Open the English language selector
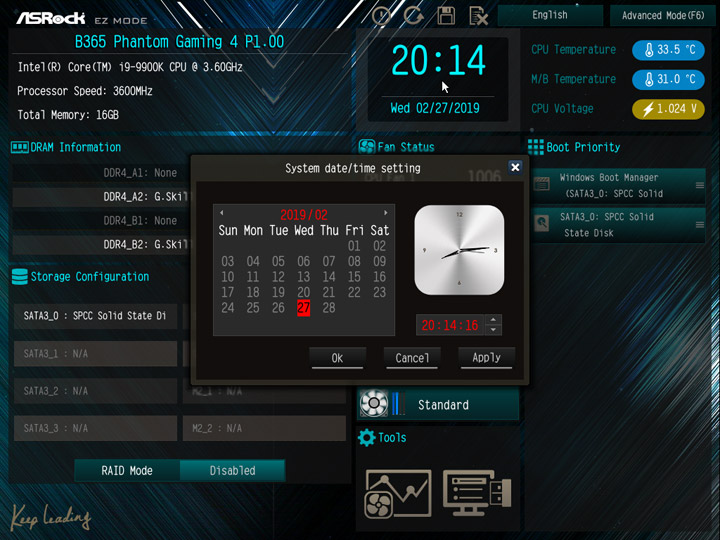This screenshot has height=540, width=720. pos(550,15)
